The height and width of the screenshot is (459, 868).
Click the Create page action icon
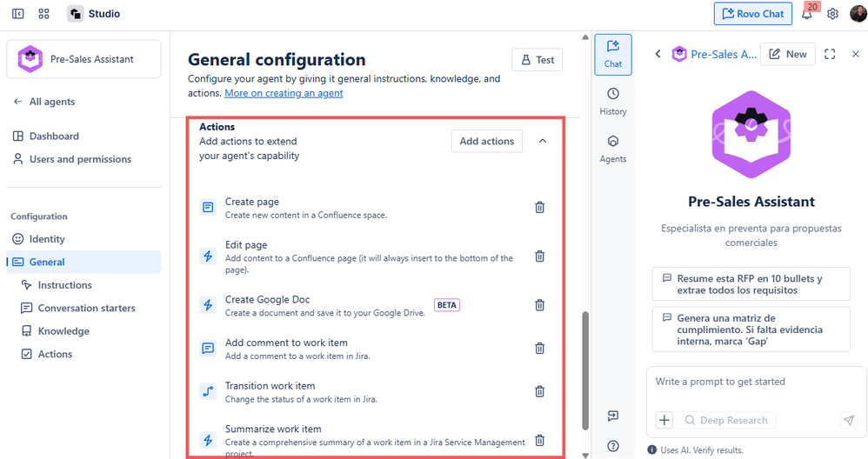208,208
